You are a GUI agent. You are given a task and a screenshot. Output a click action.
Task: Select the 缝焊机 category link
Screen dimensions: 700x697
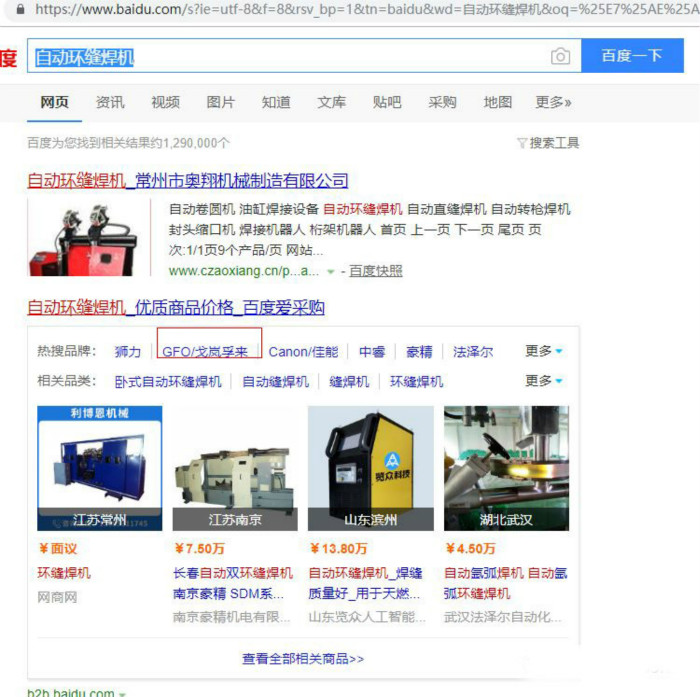coord(349,381)
